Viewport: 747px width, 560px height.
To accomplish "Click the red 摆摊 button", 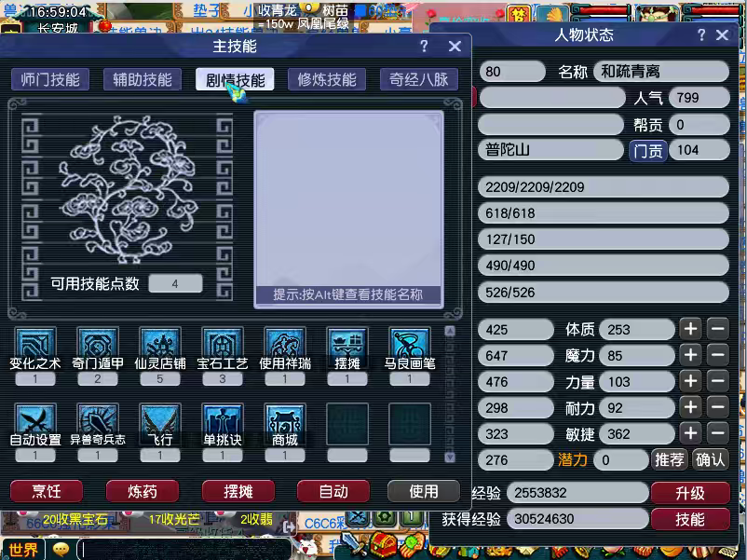I will click(x=238, y=491).
